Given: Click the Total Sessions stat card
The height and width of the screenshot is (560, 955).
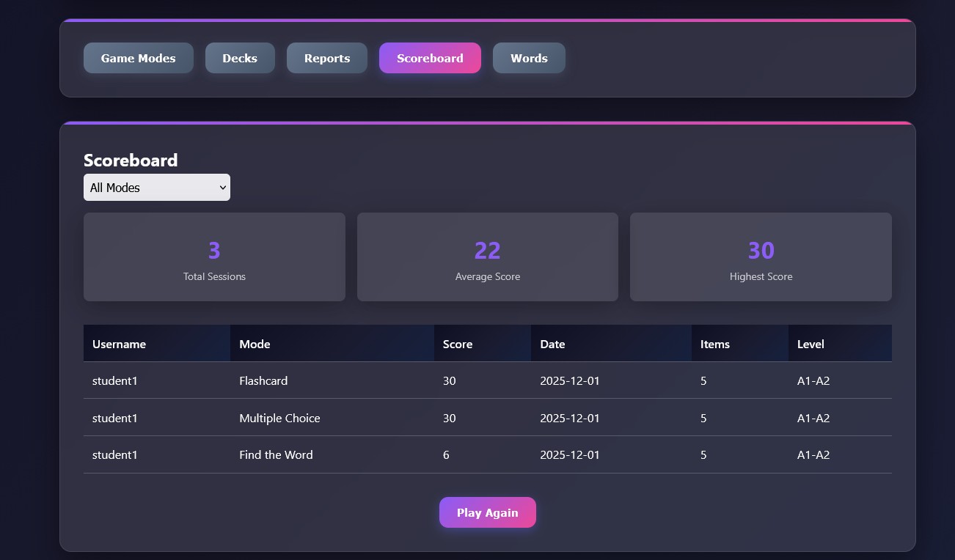Looking at the screenshot, I should coord(214,257).
